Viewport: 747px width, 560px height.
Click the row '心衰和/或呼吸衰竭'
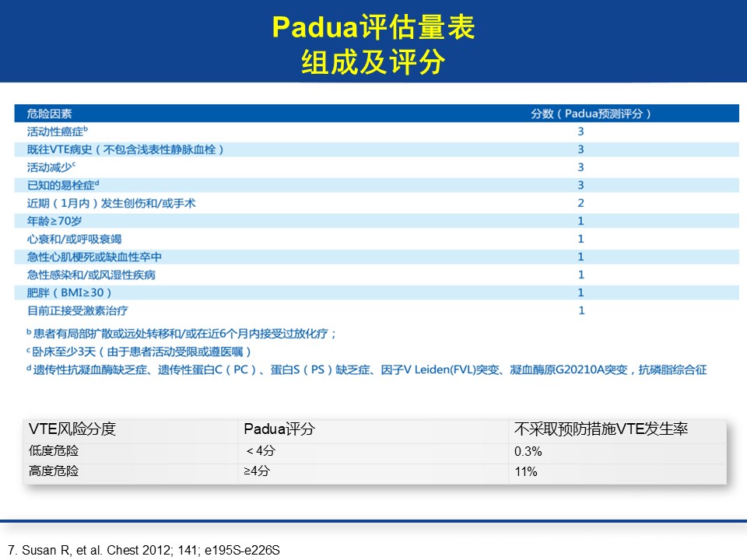(x=377, y=239)
